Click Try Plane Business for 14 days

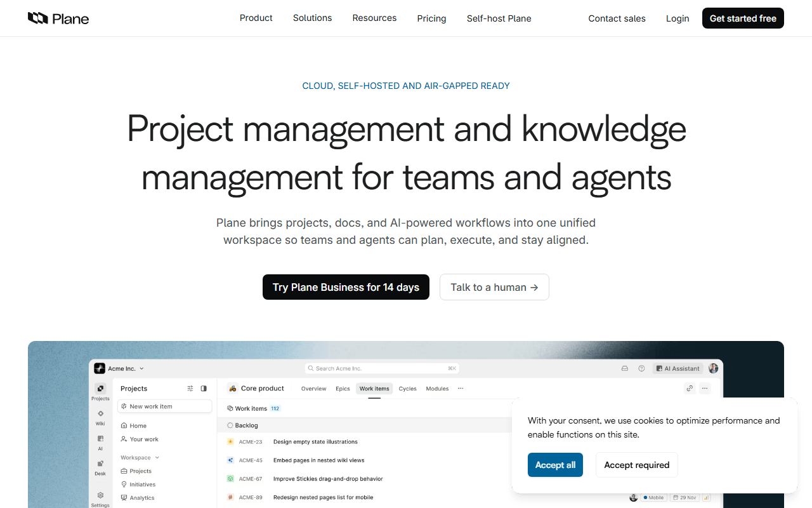point(346,287)
